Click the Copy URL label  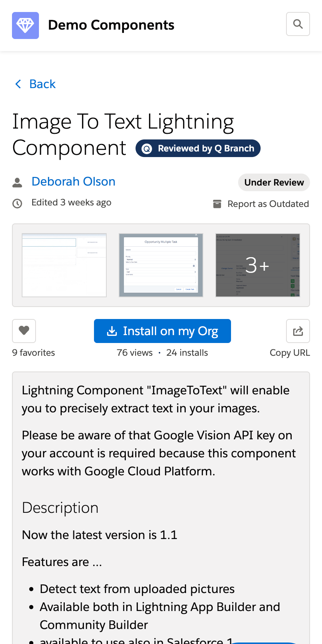pyautogui.click(x=290, y=353)
